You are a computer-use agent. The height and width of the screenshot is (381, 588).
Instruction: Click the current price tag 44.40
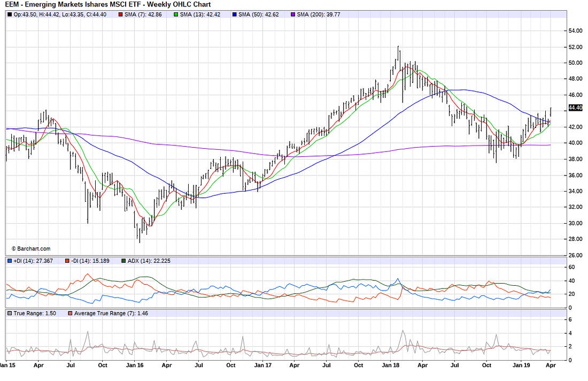click(575, 108)
